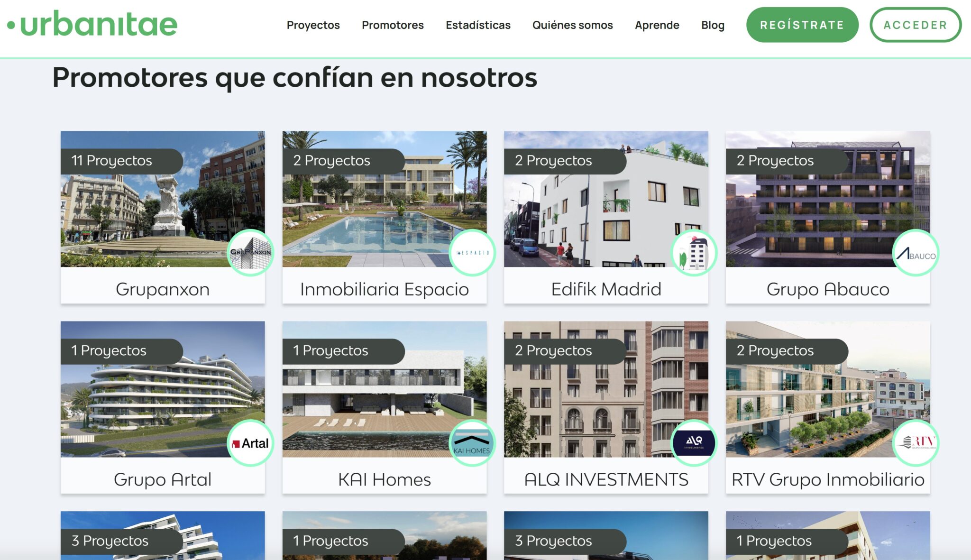Image resolution: width=971 pixels, height=560 pixels.
Task: Select the RTV Grupo Inmobiliario name
Action: tap(828, 479)
